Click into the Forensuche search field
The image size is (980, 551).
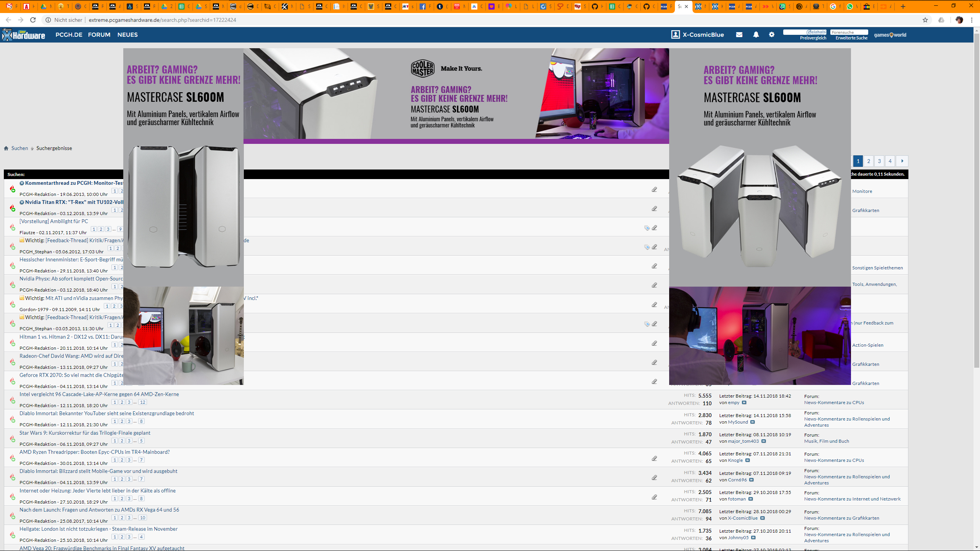tap(849, 32)
